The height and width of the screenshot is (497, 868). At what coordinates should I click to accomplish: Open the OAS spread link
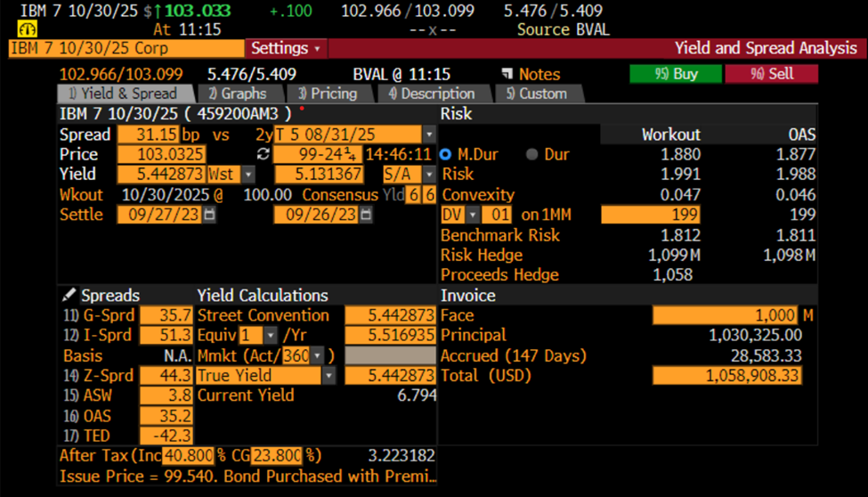coord(87,416)
